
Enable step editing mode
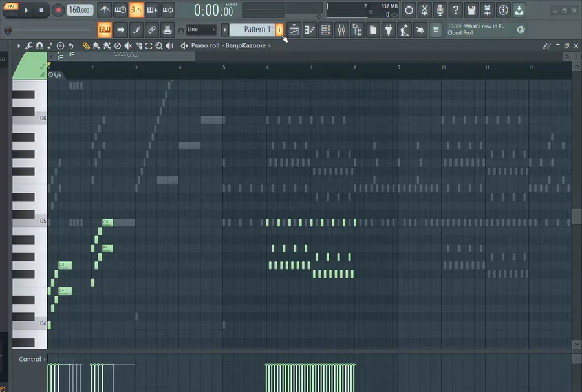(x=136, y=30)
